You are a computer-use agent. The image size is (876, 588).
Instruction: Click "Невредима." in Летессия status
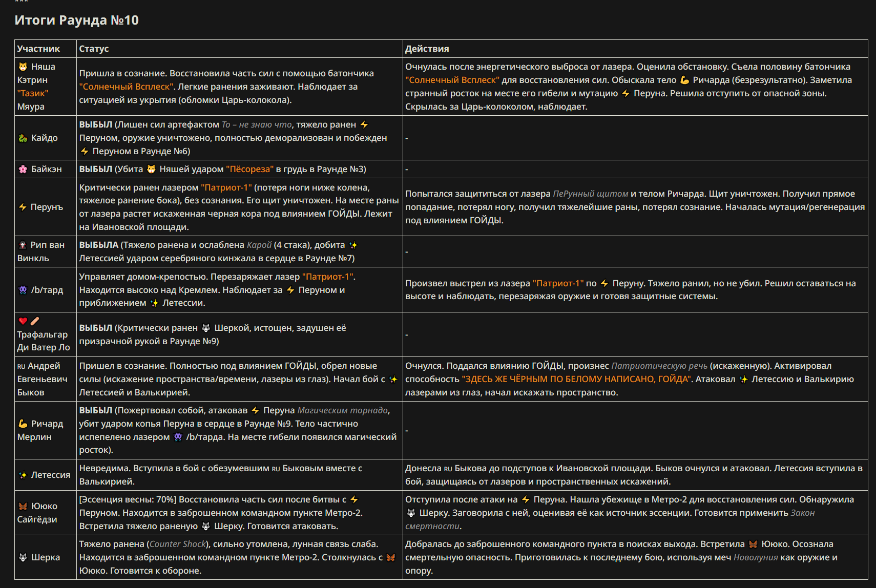(x=105, y=468)
